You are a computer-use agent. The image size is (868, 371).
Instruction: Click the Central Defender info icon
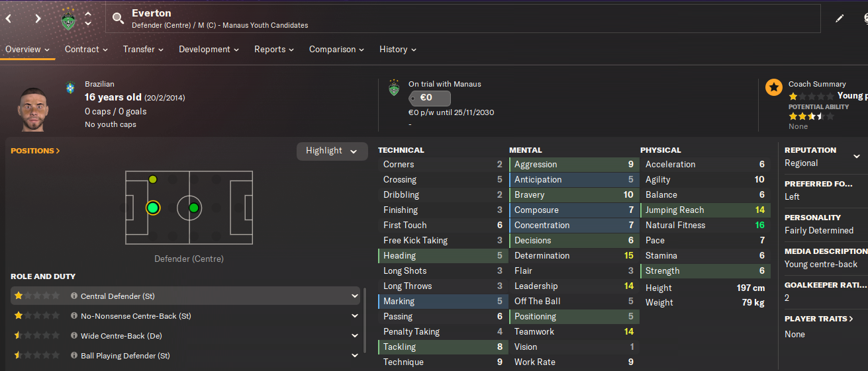(x=74, y=296)
